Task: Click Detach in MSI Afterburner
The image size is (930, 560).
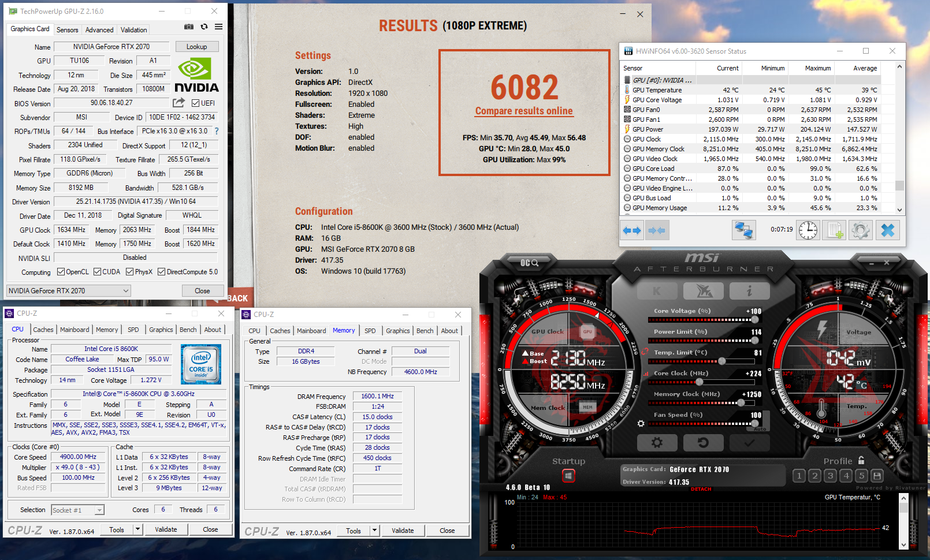Action: pyautogui.click(x=701, y=489)
